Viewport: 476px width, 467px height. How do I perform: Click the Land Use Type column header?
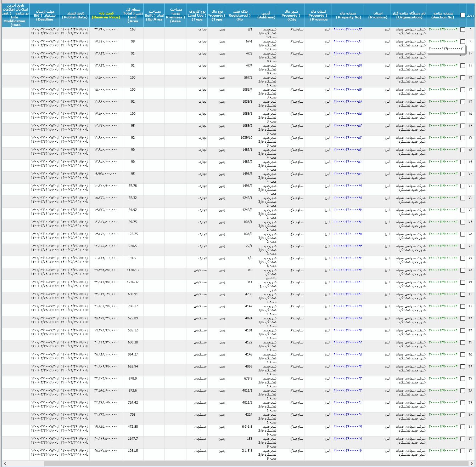[x=197, y=15]
